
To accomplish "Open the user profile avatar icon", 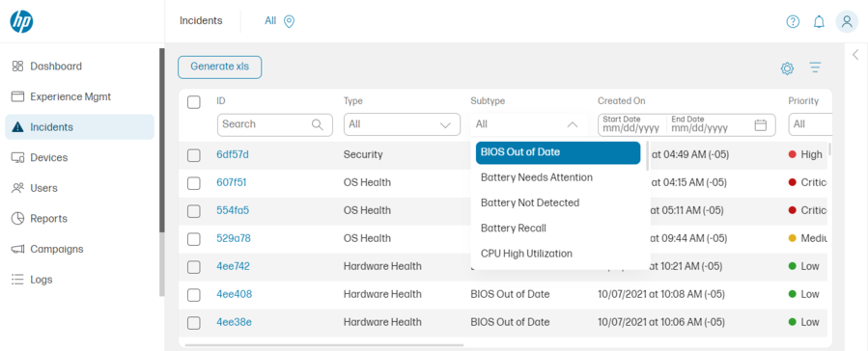I will [x=847, y=21].
